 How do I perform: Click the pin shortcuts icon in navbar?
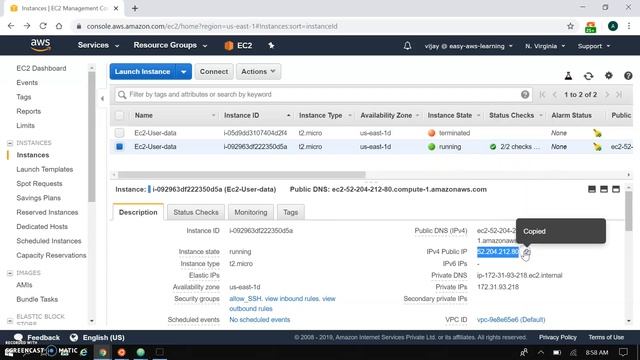271,46
